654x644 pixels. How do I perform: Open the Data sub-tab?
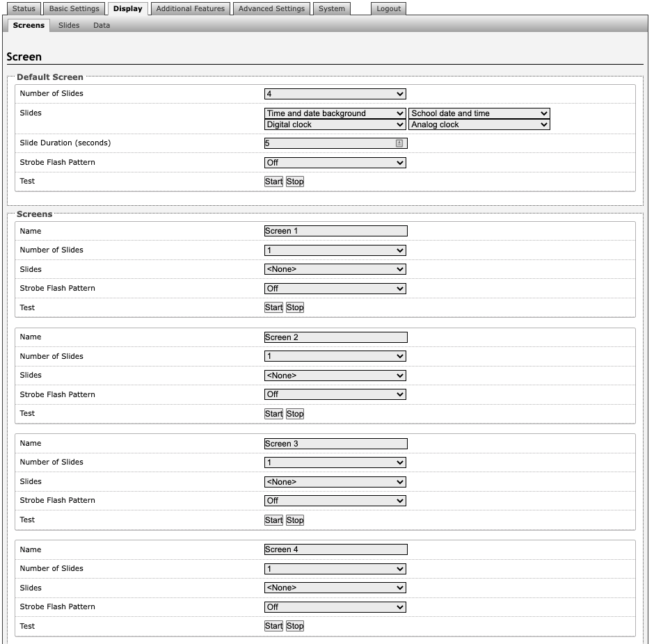pos(102,26)
